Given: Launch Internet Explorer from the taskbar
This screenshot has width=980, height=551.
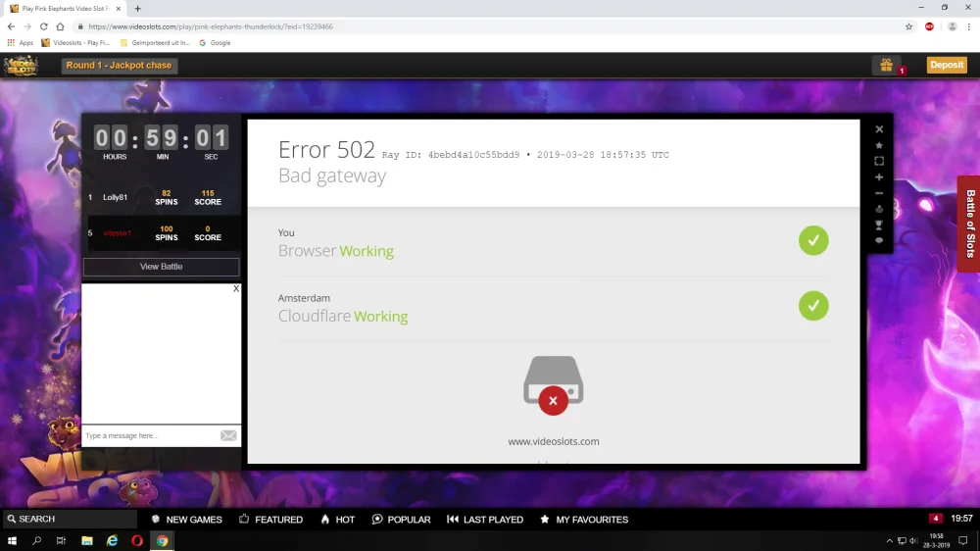Looking at the screenshot, I should click(x=112, y=541).
